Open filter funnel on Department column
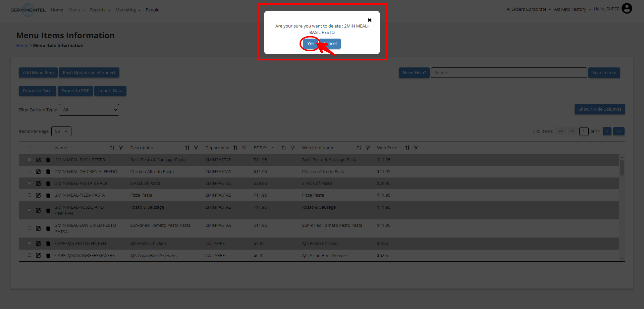This screenshot has width=644, height=309. point(244,148)
